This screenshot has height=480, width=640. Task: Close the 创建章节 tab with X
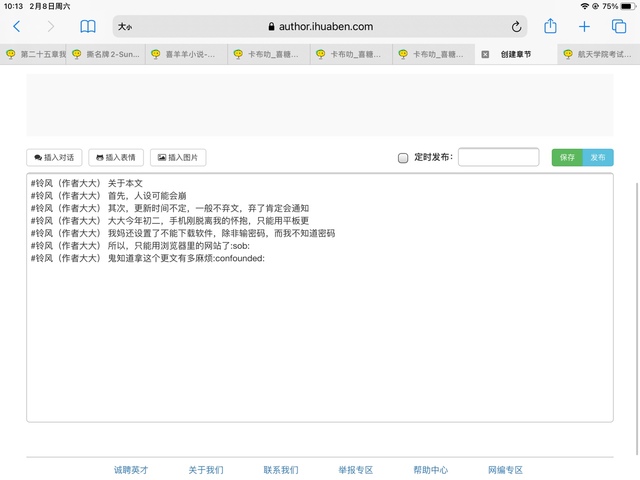(x=485, y=55)
